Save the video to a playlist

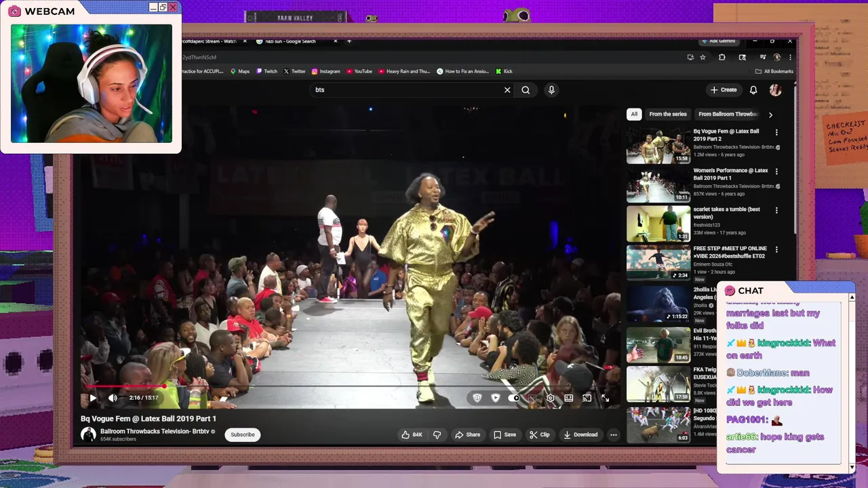pos(505,434)
